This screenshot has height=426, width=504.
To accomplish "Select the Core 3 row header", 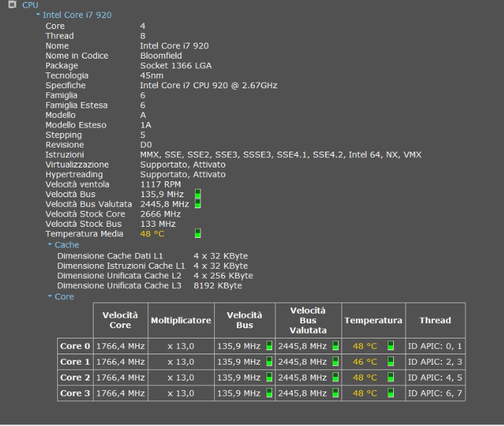I will pyautogui.click(x=75, y=393).
